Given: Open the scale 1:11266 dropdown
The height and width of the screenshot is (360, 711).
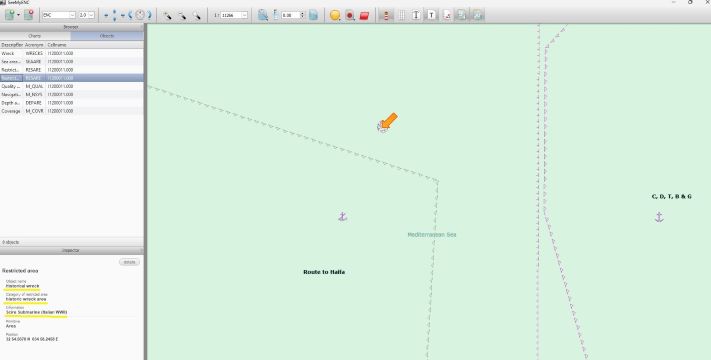Looking at the screenshot, I should click(x=234, y=15).
